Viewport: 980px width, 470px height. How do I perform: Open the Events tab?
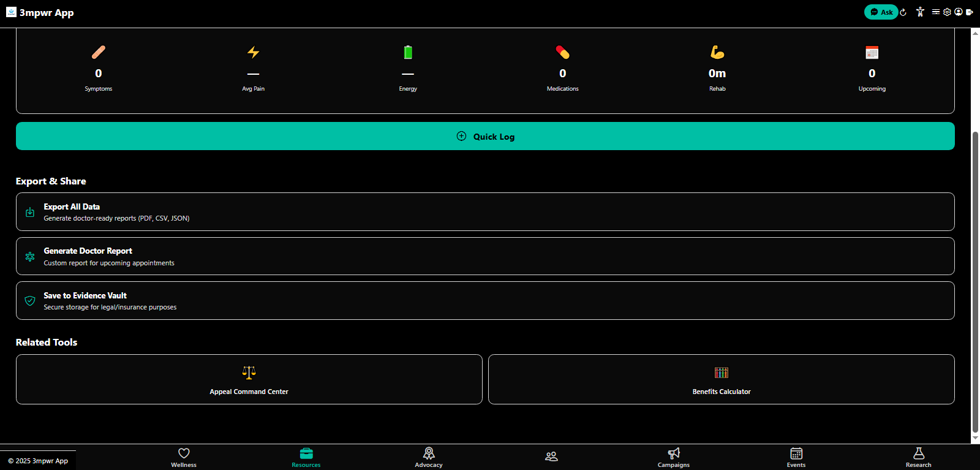pos(796,457)
